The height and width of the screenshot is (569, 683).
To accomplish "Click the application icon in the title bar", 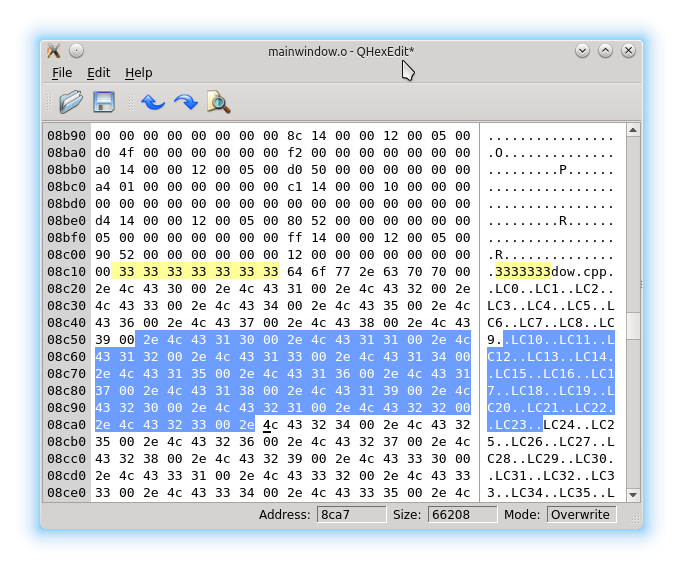I will pyautogui.click(x=54, y=51).
